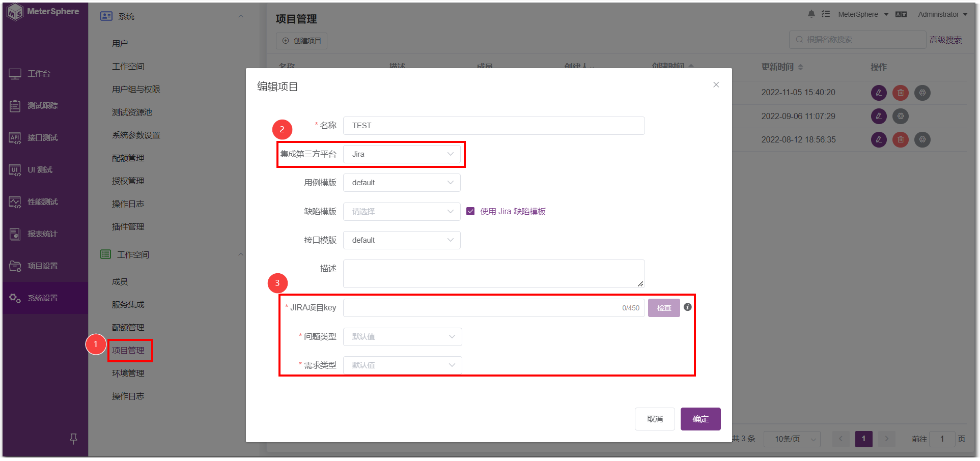The height and width of the screenshot is (461, 980).
Task: Open the 10条/页 page size dropdown
Action: click(x=792, y=439)
